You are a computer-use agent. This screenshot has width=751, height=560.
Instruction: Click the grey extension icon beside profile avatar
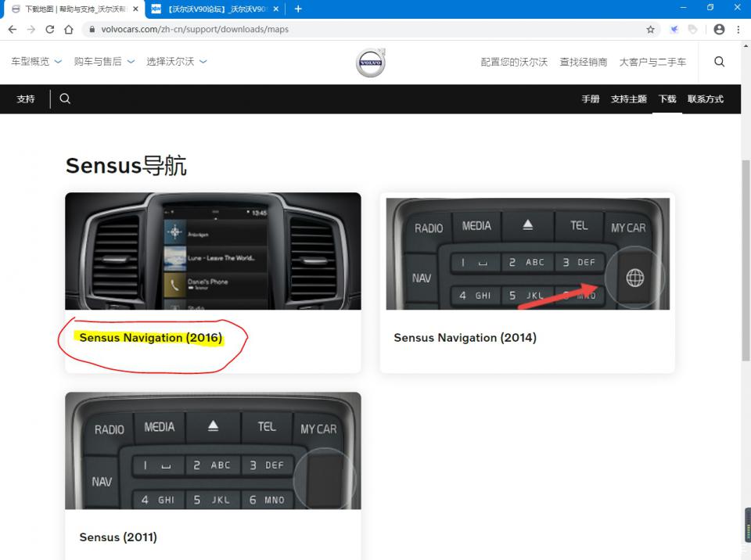[x=692, y=29]
